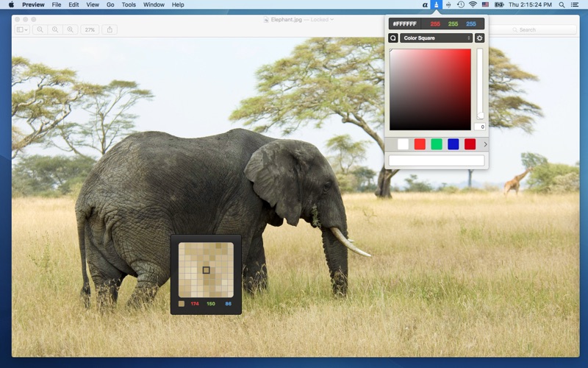
Task: Open Notification Center icon
Action: pyautogui.click(x=574, y=5)
